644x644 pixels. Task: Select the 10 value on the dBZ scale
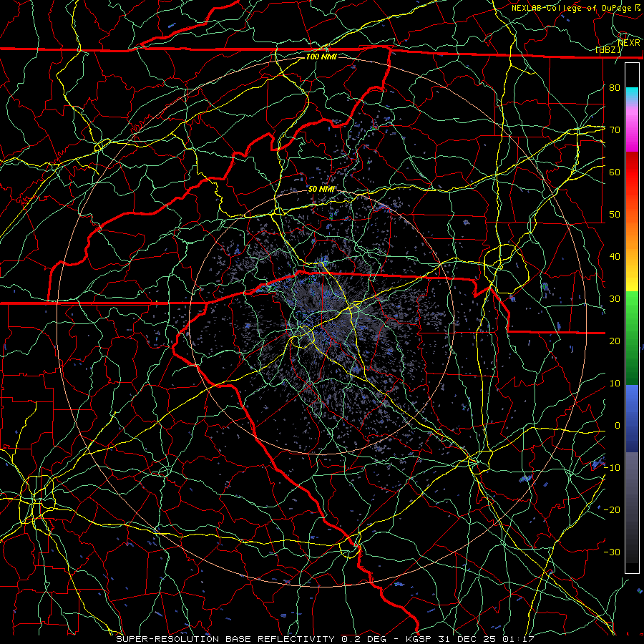click(615, 384)
